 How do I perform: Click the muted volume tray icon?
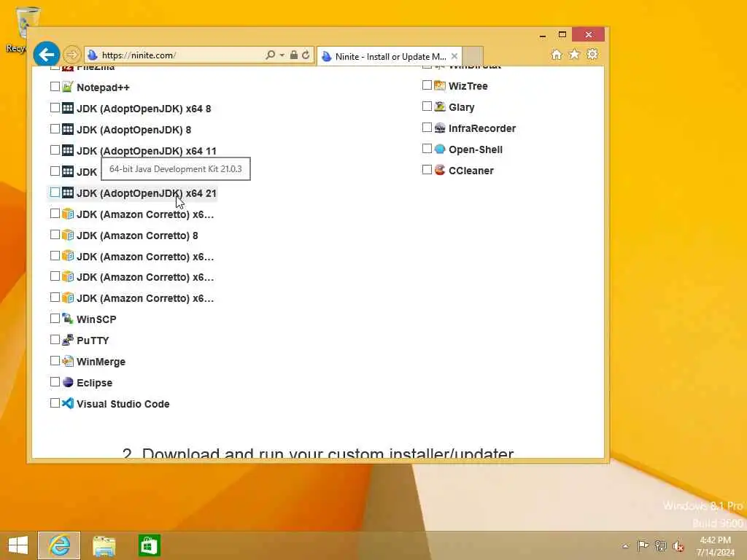pos(678,546)
